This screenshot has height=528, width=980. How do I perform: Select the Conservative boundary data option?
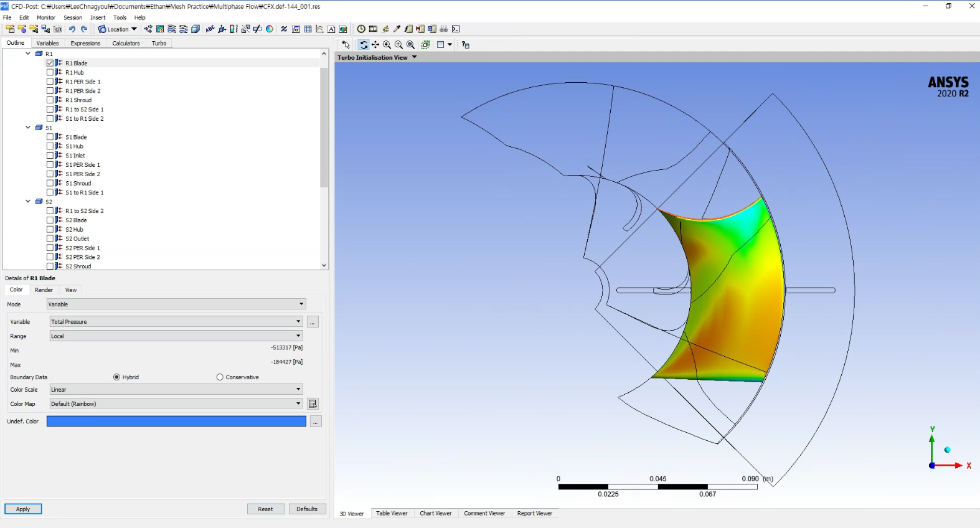[220, 377]
